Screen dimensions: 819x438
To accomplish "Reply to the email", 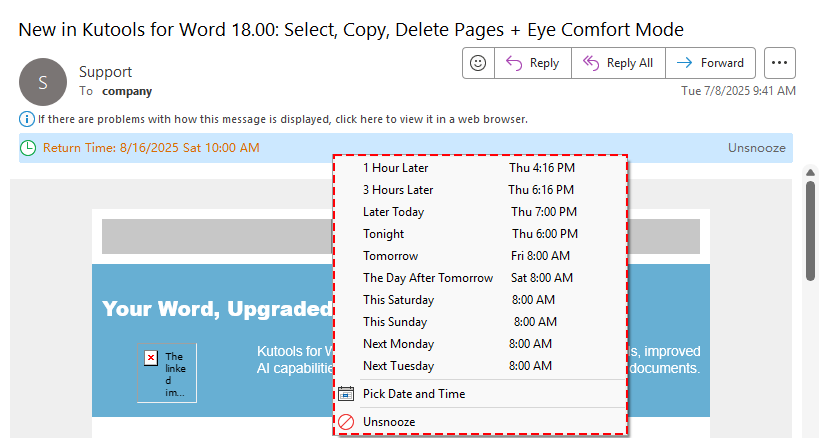I will [x=533, y=63].
